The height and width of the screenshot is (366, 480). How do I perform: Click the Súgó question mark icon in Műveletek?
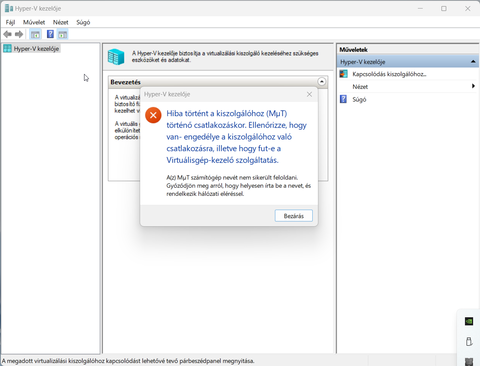(x=343, y=99)
